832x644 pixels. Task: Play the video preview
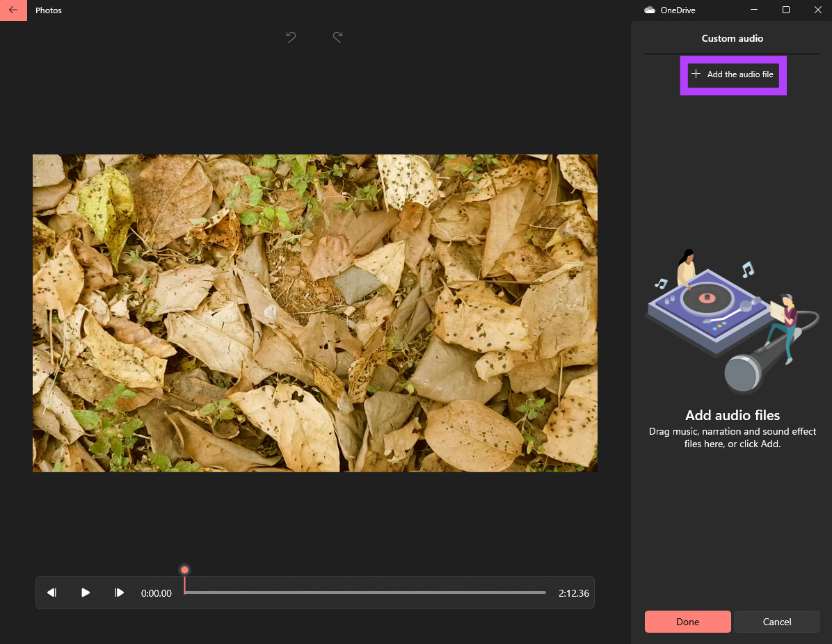pyautogui.click(x=86, y=593)
